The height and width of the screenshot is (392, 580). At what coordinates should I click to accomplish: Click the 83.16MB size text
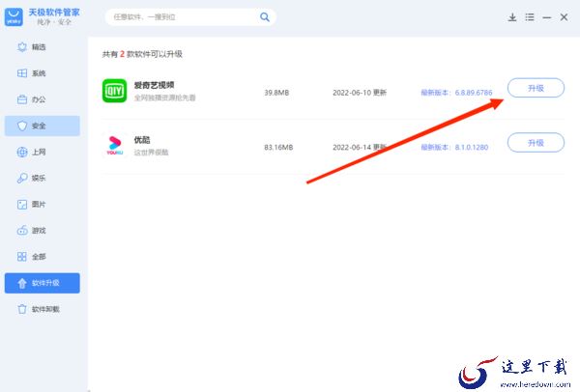[x=278, y=147]
